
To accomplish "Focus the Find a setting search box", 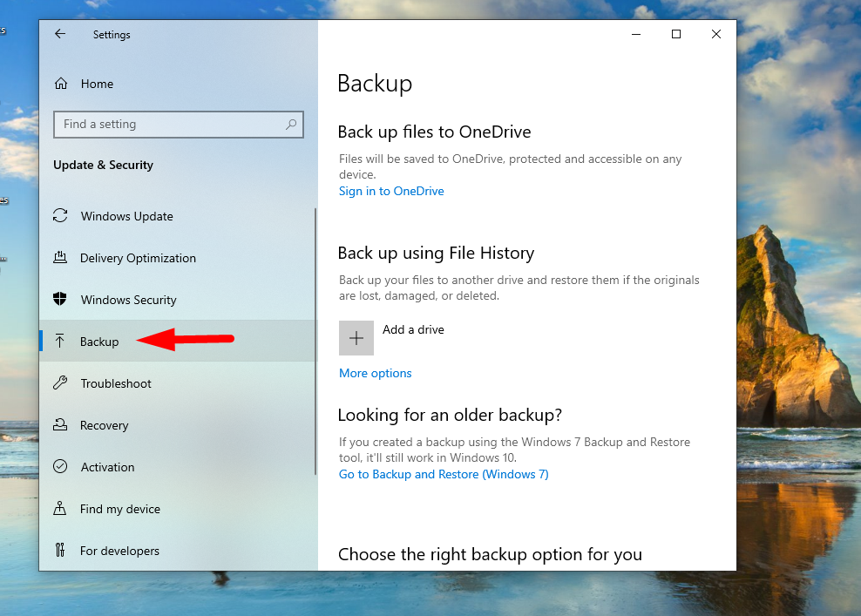I will click(x=170, y=125).
